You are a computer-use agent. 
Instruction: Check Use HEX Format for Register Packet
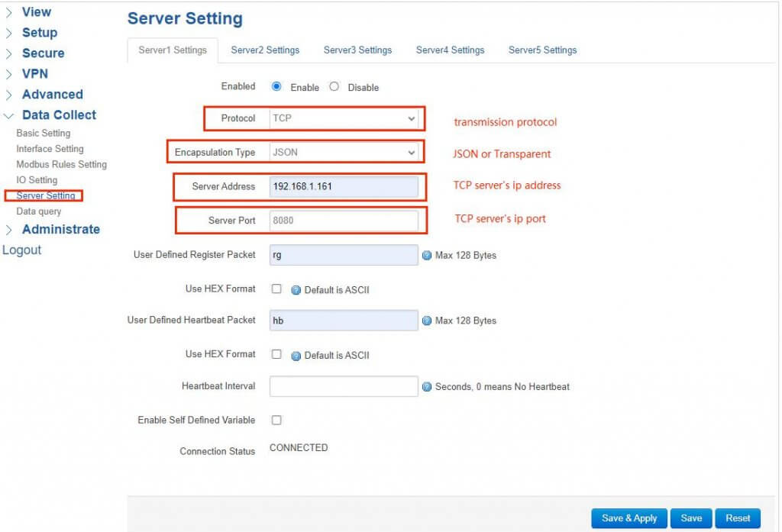276,289
